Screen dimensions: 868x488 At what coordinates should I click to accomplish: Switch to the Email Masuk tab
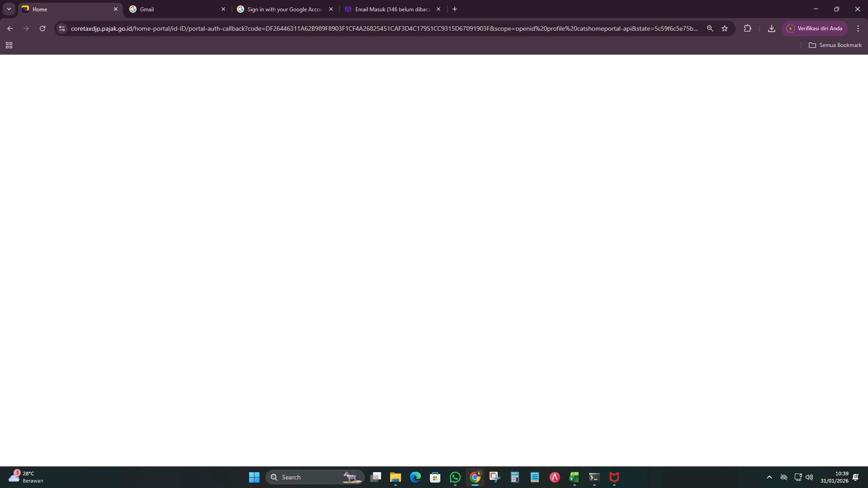coord(389,9)
